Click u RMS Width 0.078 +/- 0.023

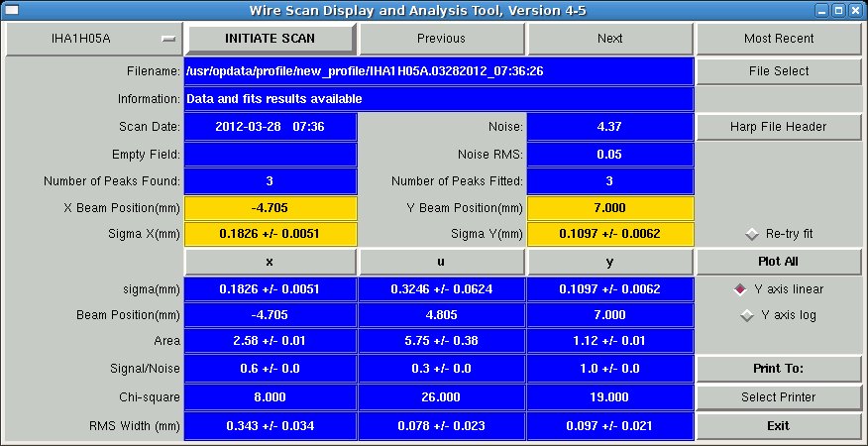tap(441, 426)
